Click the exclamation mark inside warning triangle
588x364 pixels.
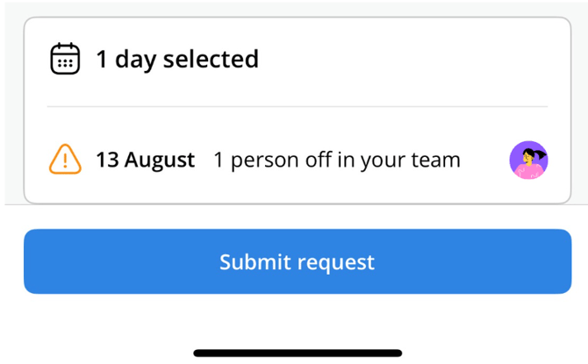65,161
